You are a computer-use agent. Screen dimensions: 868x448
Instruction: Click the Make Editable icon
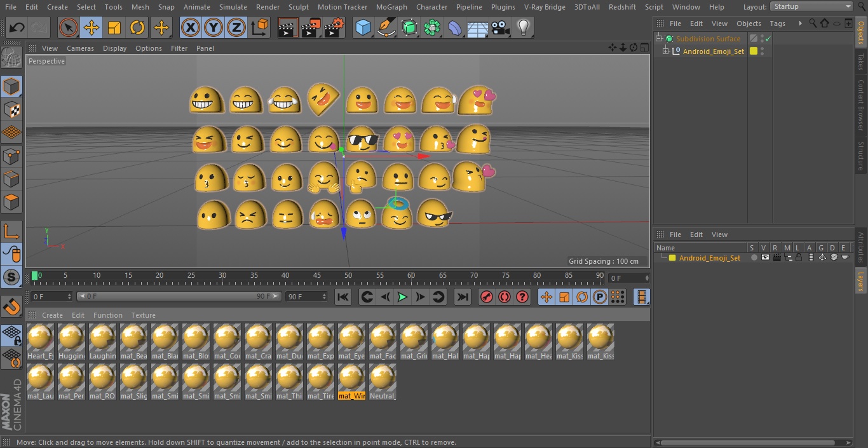(x=11, y=58)
